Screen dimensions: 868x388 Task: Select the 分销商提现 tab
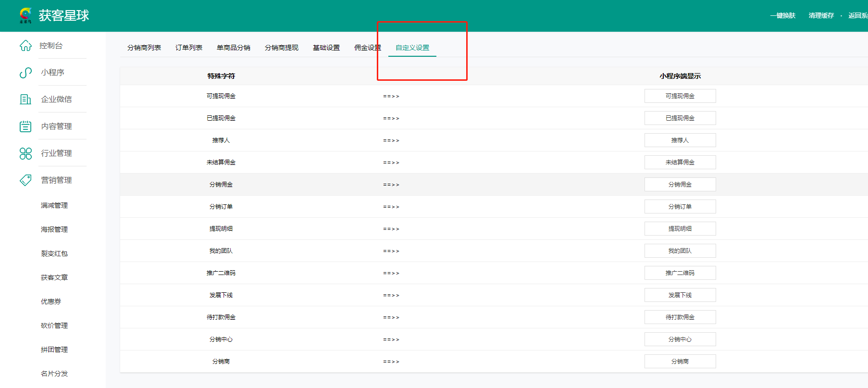coord(282,48)
